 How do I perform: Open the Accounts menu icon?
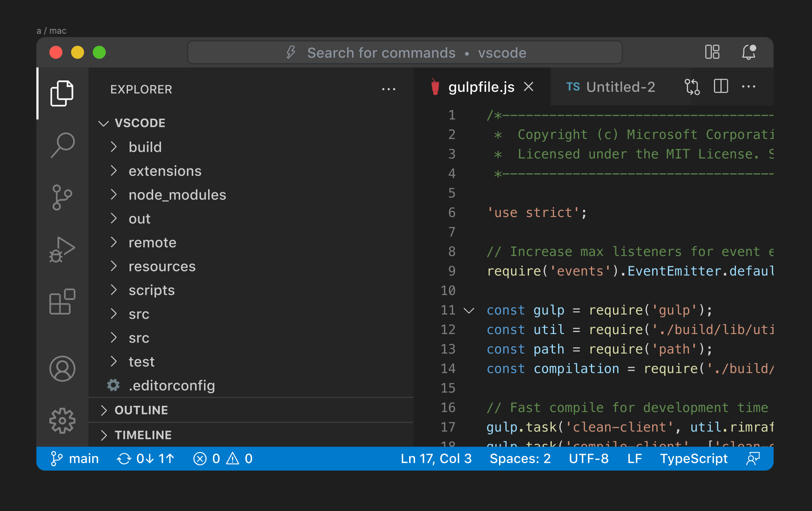pos(62,369)
